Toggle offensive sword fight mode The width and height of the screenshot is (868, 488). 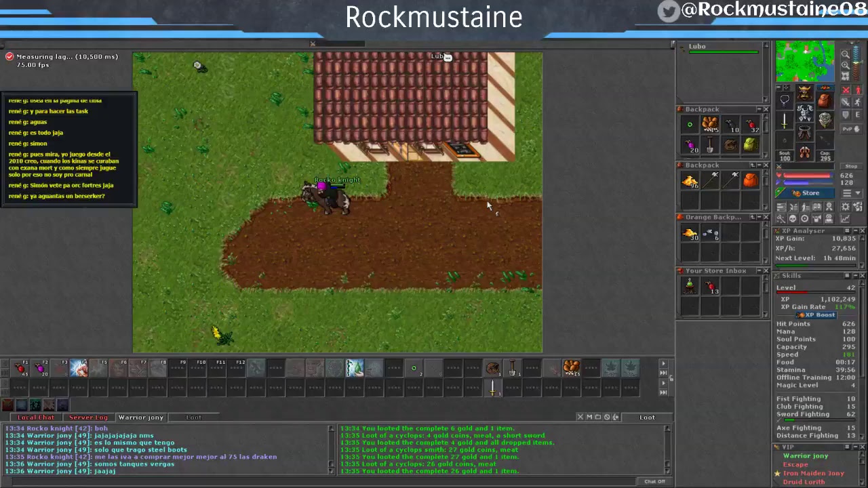coord(846,102)
